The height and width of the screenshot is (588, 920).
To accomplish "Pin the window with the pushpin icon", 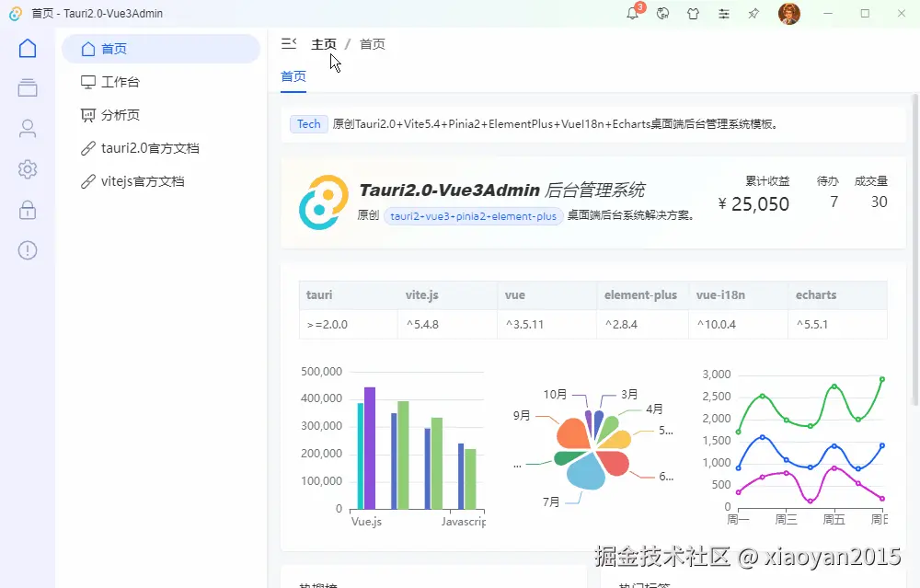I will click(754, 14).
